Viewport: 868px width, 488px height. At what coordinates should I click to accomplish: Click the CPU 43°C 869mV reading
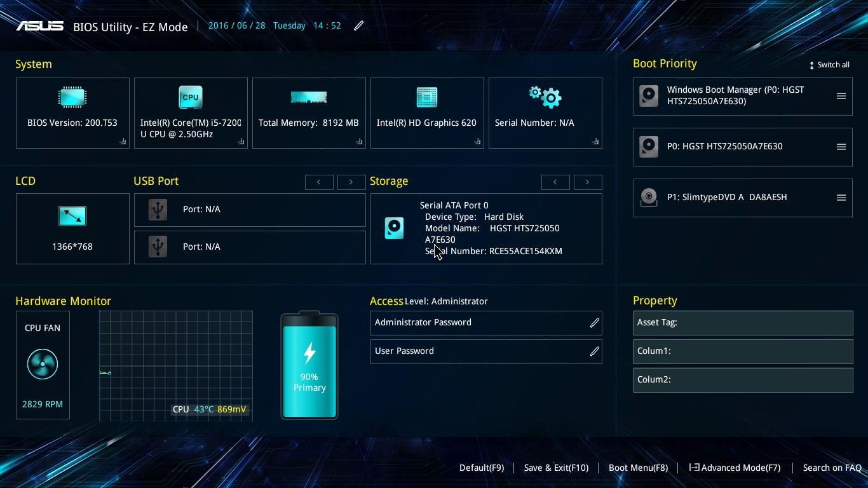209,409
